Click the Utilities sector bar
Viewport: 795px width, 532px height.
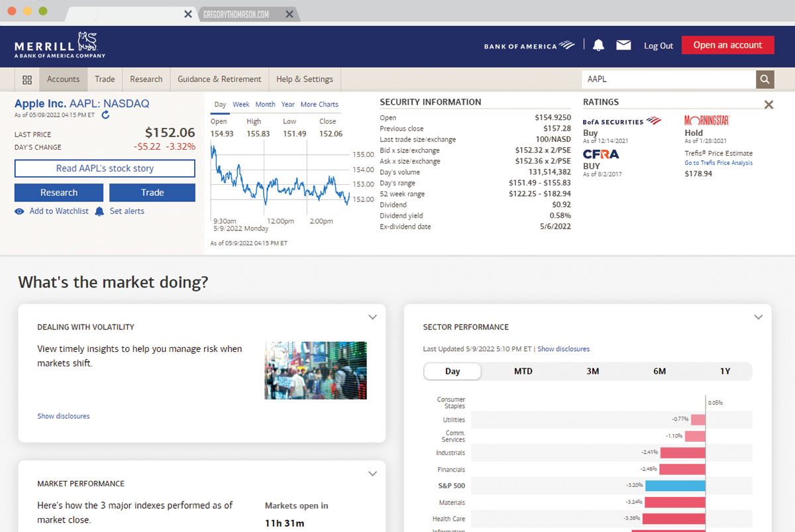coord(698,419)
